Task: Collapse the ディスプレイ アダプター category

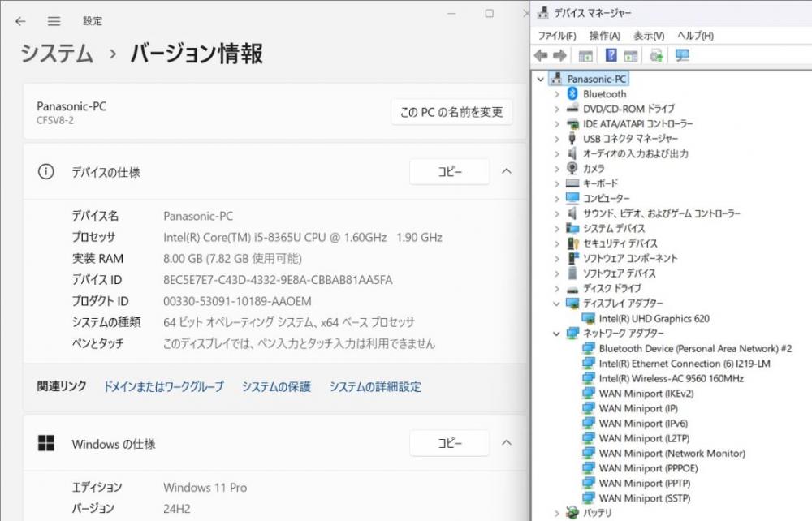Action: point(557,304)
